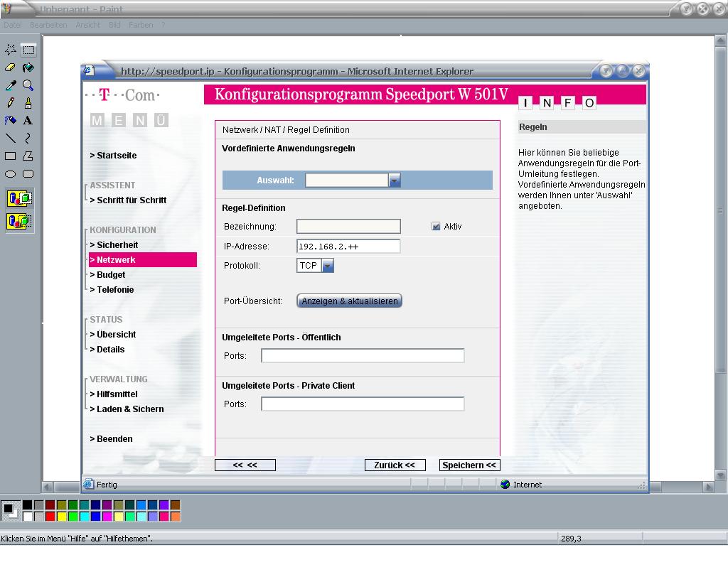Viewport: 728px width, 572px height.
Task: Choose the Airbrush spray can tool
Action: 11,121
